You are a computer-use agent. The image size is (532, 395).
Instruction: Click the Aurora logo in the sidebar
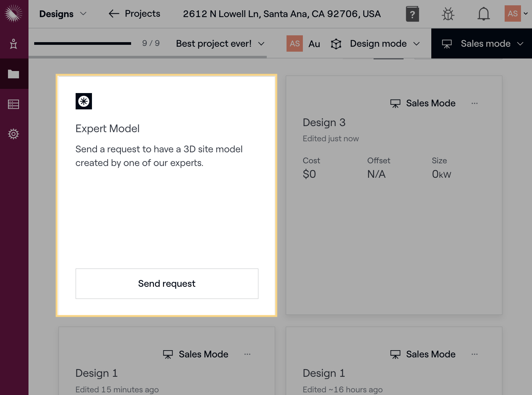click(x=14, y=14)
